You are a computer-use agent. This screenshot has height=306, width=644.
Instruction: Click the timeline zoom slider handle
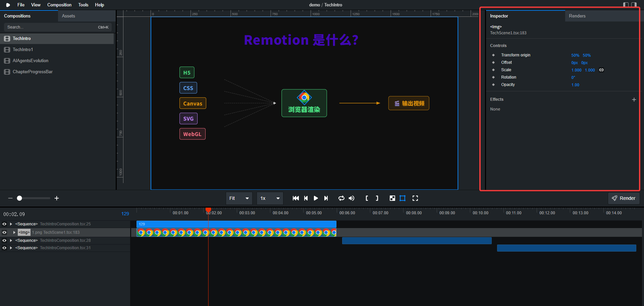pos(19,198)
